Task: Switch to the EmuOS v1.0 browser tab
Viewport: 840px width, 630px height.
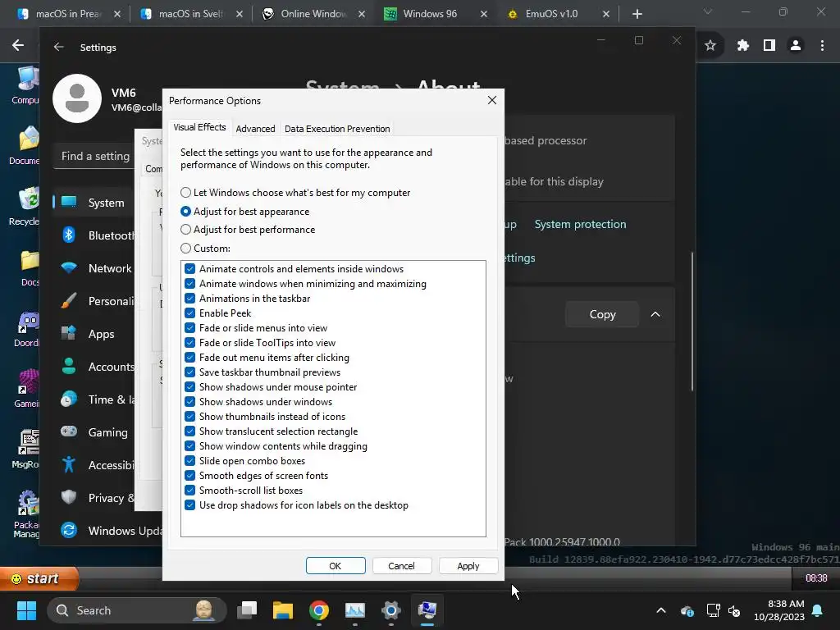Action: click(x=551, y=14)
